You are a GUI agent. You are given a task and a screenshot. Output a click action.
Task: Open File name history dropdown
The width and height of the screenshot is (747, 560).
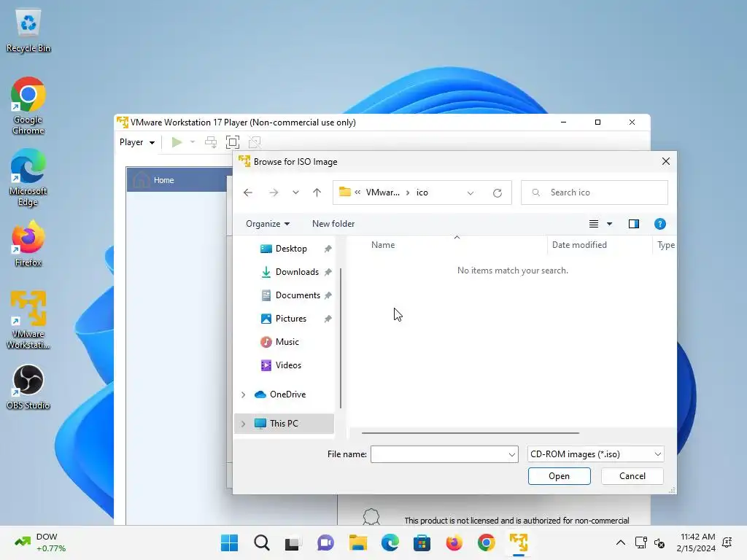pos(512,454)
